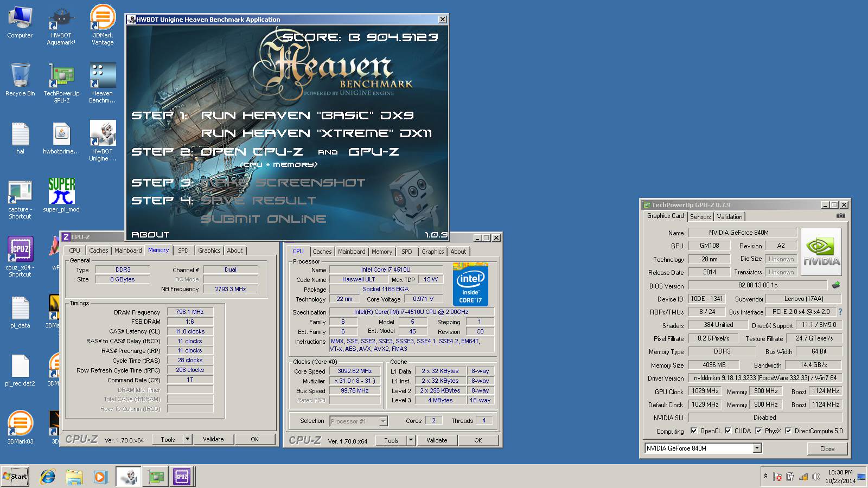
Task: Launch 3DMark03 desktop shortcut
Action: [x=20, y=428]
